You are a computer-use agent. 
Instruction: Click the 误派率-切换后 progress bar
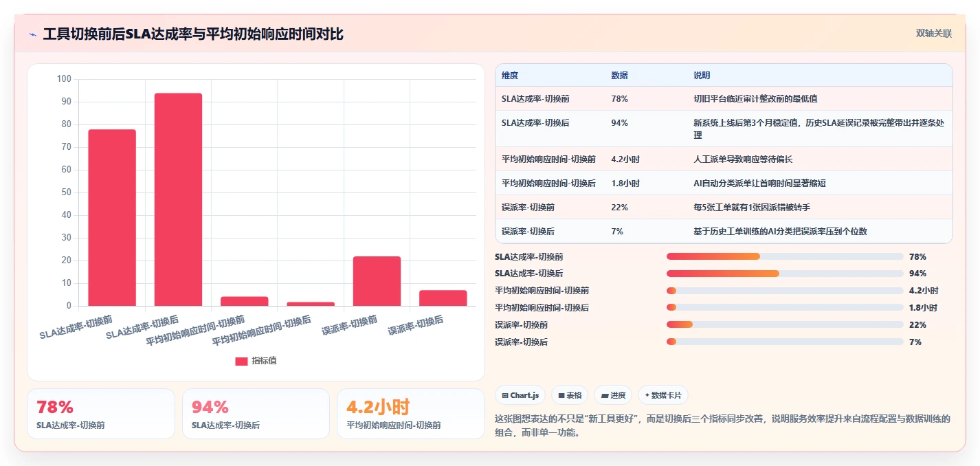785,342
